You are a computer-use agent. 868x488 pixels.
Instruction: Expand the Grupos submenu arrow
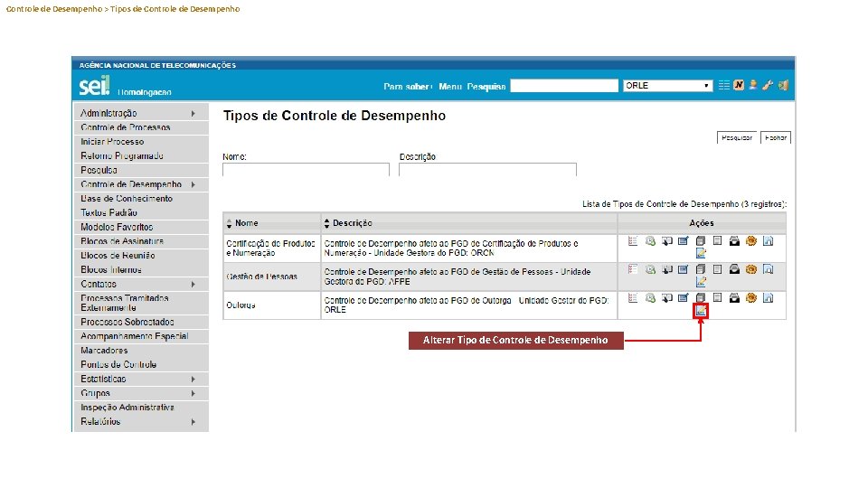(193, 393)
